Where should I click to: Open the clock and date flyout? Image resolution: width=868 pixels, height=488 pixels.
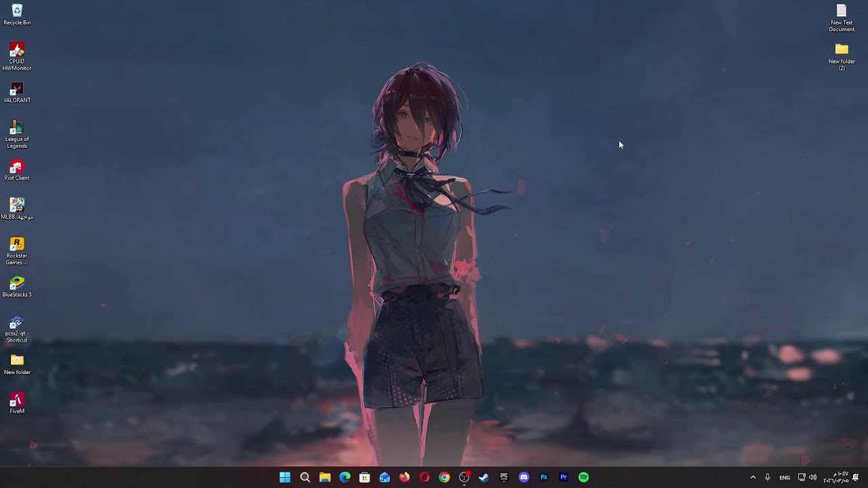(837, 477)
